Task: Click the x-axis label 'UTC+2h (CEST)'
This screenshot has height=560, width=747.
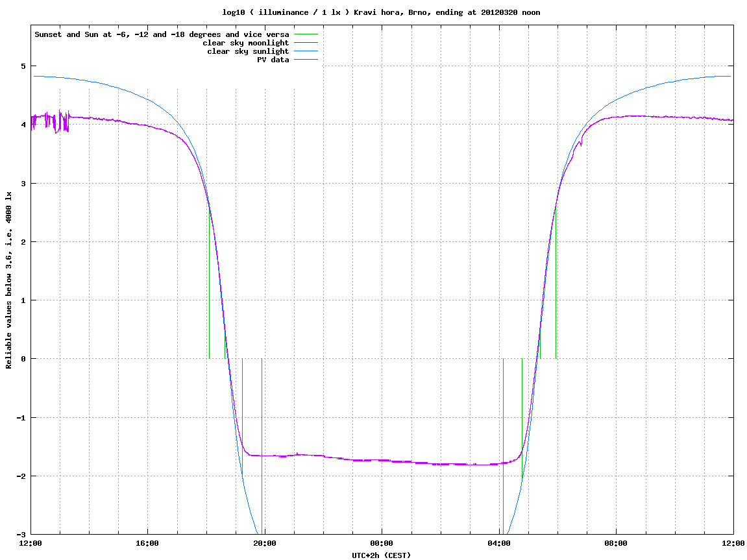Action: (381, 555)
